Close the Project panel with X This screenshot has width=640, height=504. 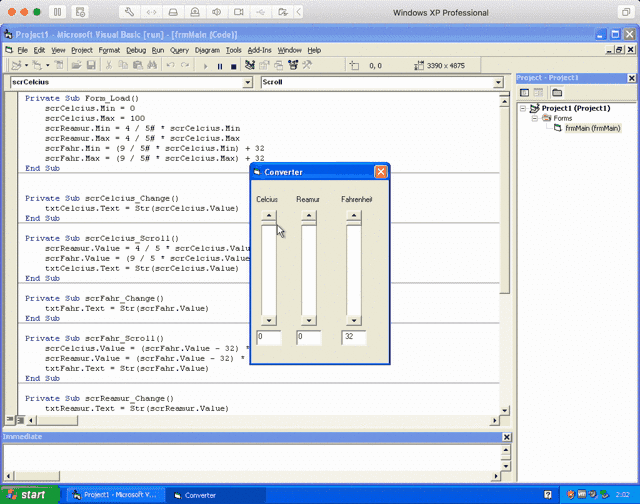[631, 78]
